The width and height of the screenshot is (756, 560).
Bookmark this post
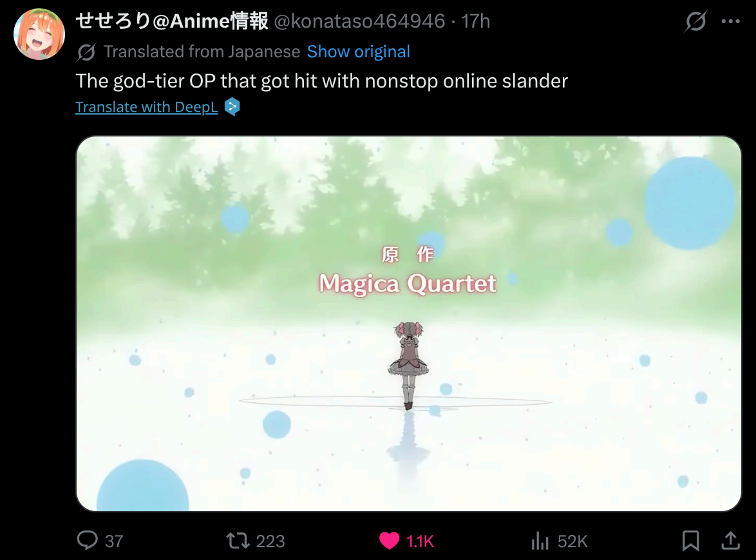[x=690, y=541]
